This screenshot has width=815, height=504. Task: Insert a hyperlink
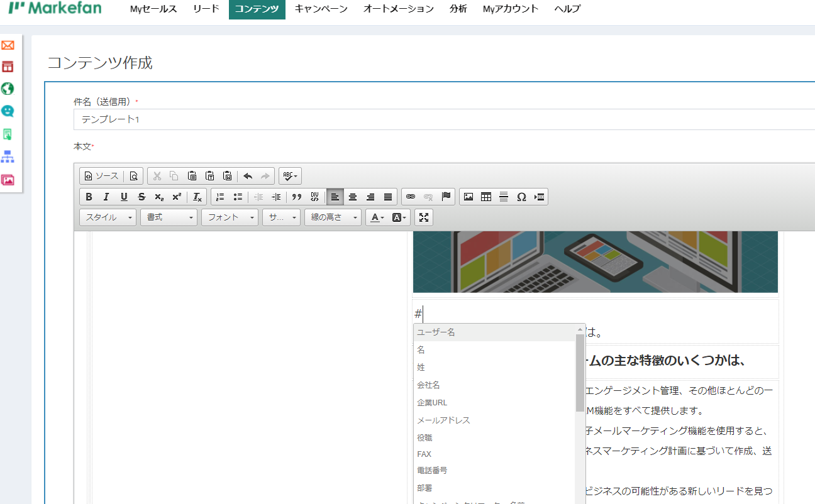[x=411, y=197]
